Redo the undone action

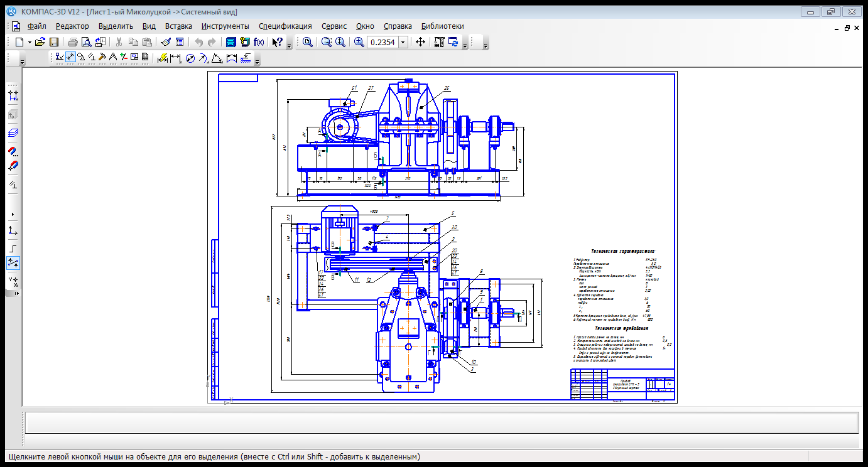[x=212, y=42]
